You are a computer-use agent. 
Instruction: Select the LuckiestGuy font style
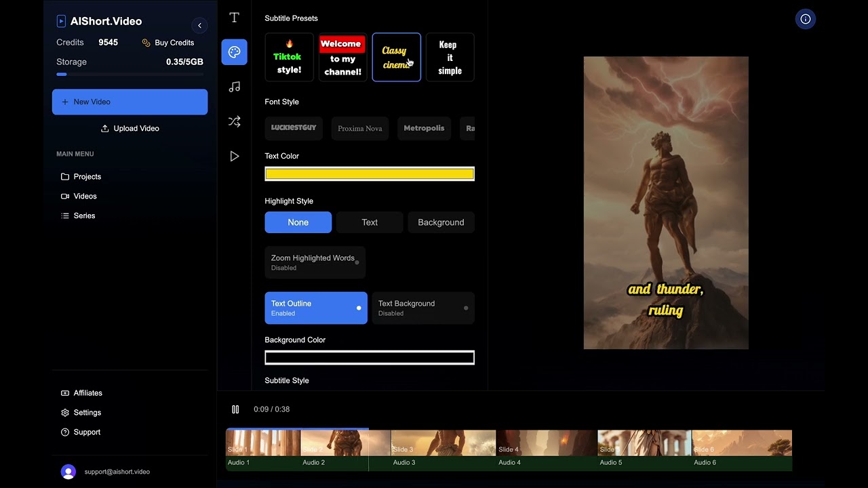[x=294, y=128]
